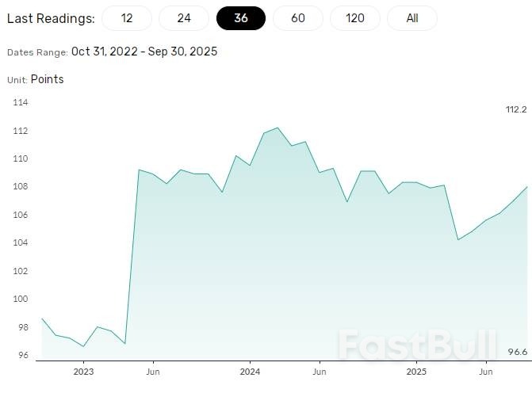Image resolution: width=532 pixels, height=393 pixels.
Task: Click the 2025 x-axis label
Action: (x=416, y=371)
